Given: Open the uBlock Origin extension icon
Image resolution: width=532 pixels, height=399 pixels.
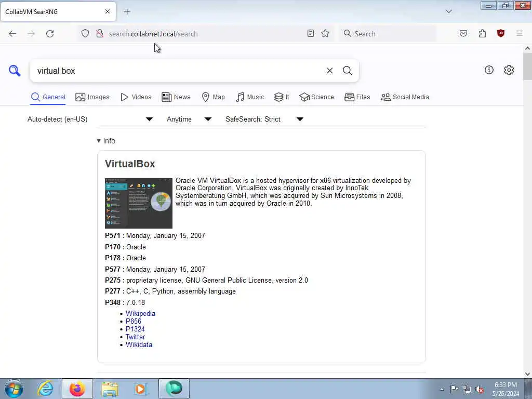Looking at the screenshot, I should tap(501, 33).
